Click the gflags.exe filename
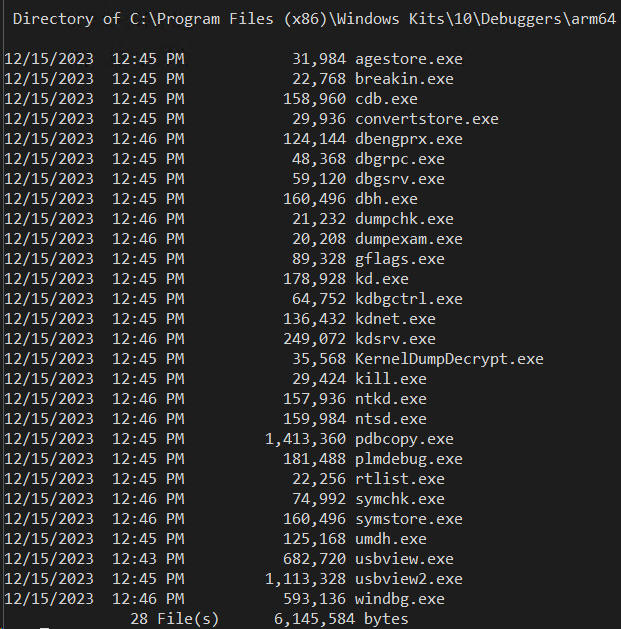This screenshot has height=629, width=621. click(399, 259)
